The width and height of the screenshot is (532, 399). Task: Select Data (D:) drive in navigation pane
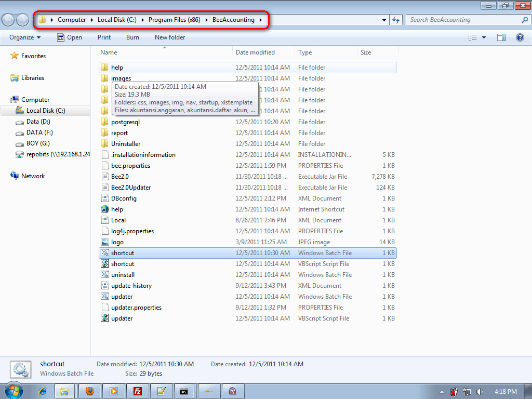pyautogui.click(x=38, y=122)
